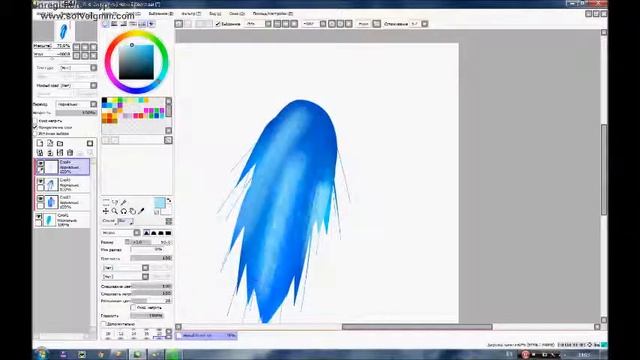Swap foreground and background colors
The height and width of the screenshot is (360, 640).
coord(169,201)
